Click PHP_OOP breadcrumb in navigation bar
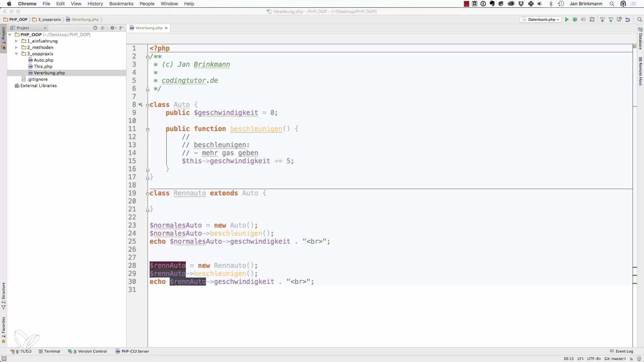Screen dimensions: 644x362 pyautogui.click(x=16, y=19)
